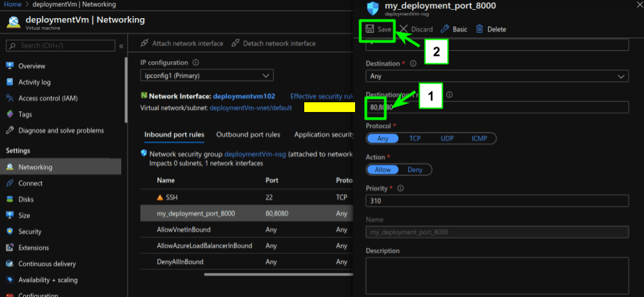Click the Security shield icon
The image size is (644, 297).
click(10, 232)
